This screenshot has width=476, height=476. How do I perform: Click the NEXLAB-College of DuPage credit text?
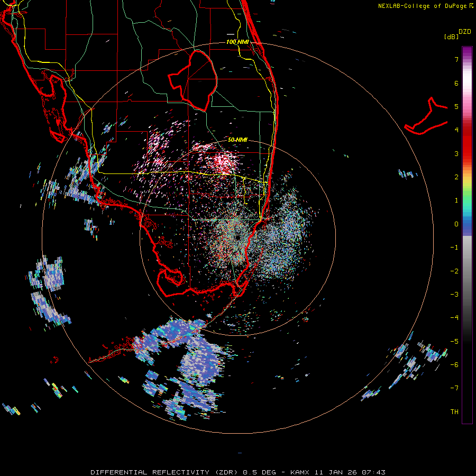pyautogui.click(x=422, y=6)
